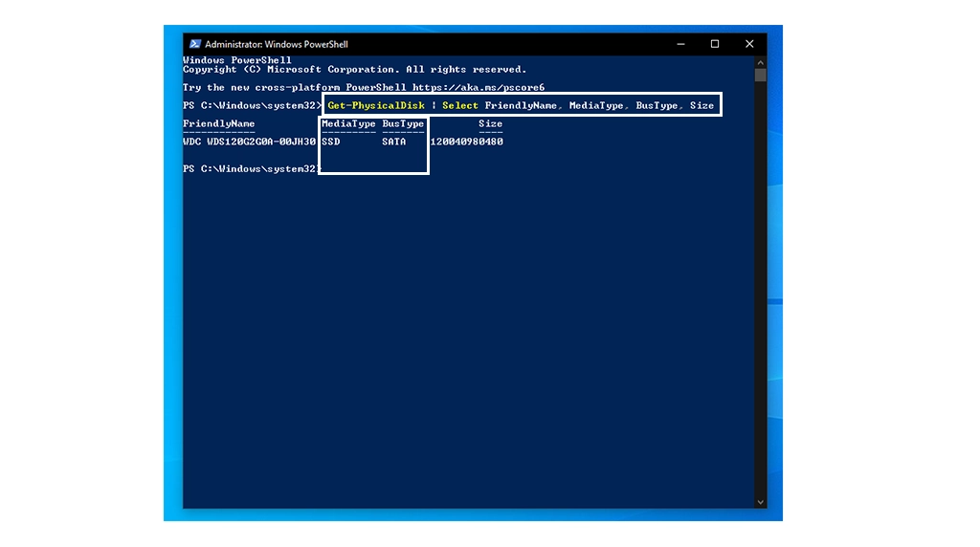Click the yellow 'Select' keyword in command

(x=460, y=105)
